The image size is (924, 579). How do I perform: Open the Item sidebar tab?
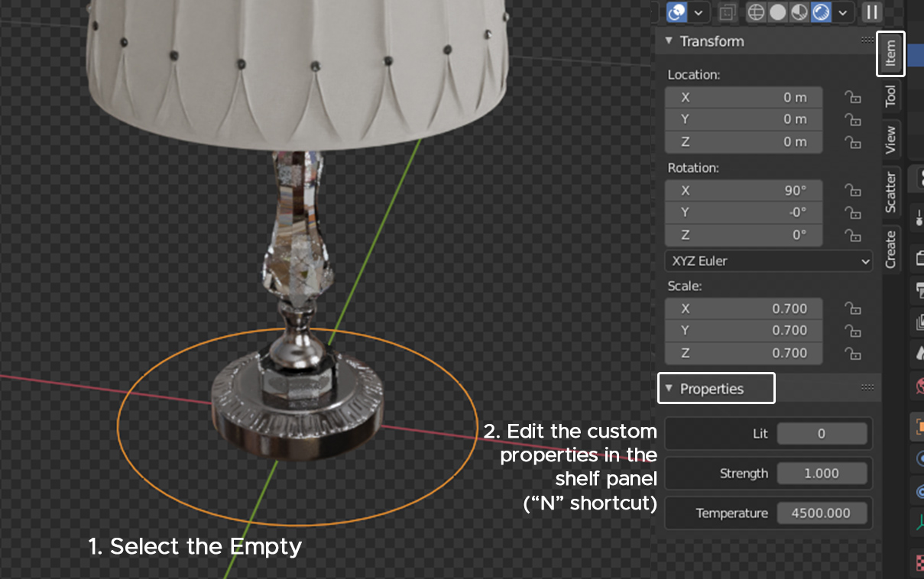point(890,53)
